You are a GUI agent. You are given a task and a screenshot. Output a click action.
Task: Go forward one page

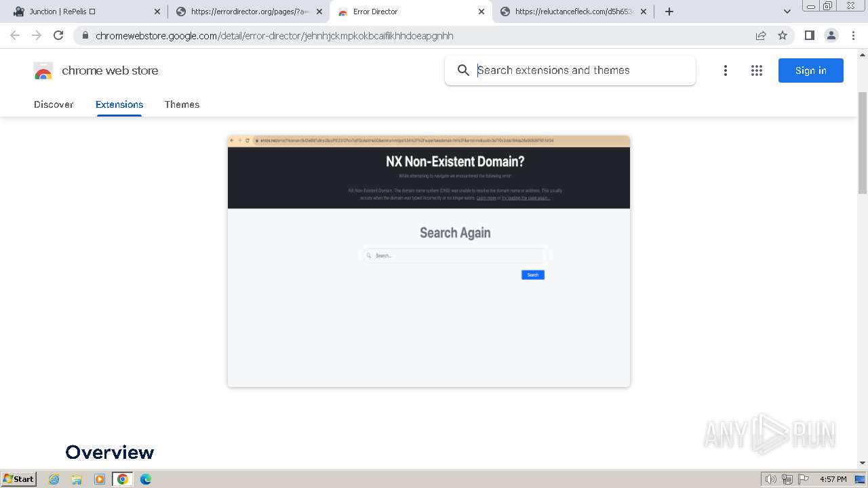[x=37, y=35]
